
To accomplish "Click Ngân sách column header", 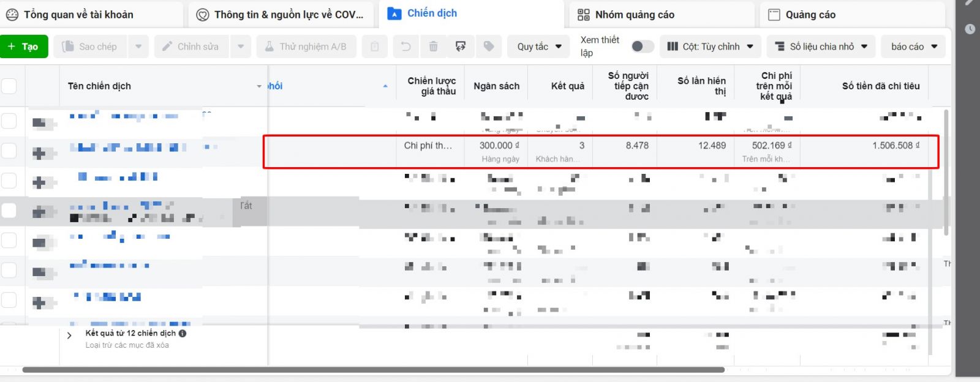I will (496, 86).
